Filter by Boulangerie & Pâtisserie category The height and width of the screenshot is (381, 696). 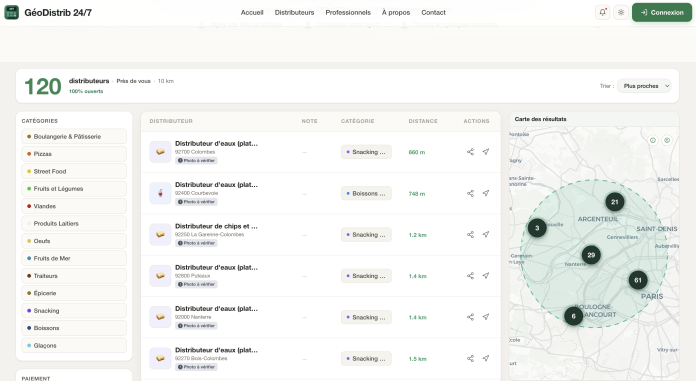coord(74,136)
